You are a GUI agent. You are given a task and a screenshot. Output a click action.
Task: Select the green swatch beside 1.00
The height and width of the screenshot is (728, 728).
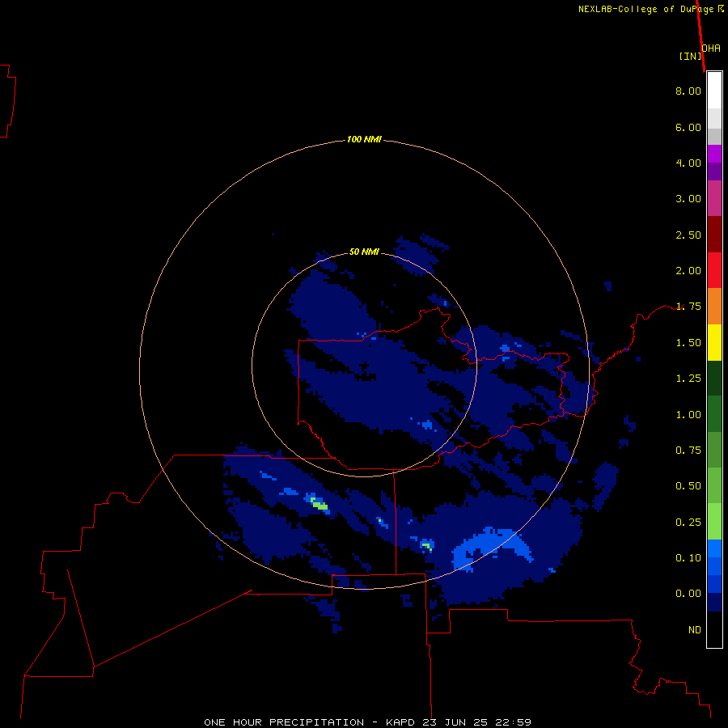714,414
